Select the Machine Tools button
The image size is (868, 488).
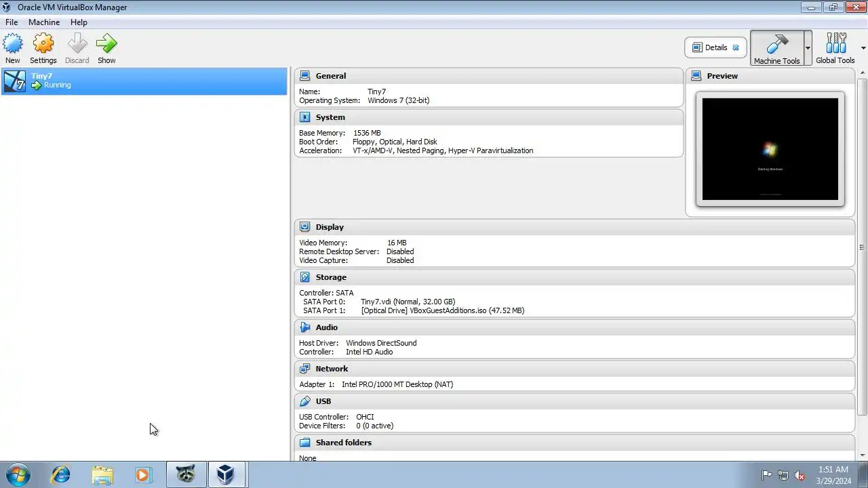coord(776,48)
